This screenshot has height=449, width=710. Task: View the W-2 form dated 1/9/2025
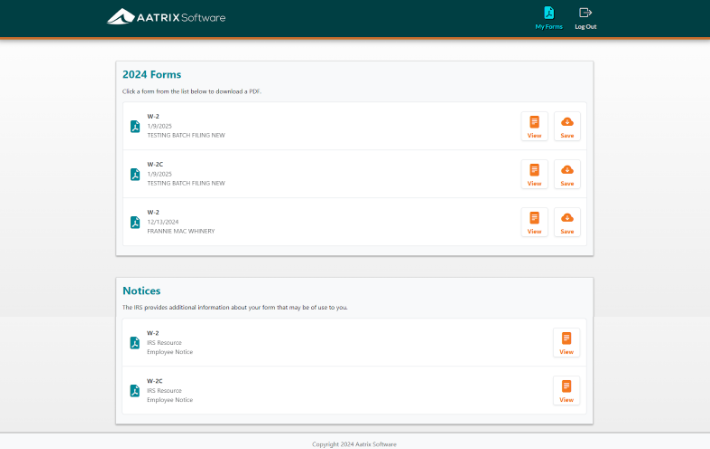(534, 126)
